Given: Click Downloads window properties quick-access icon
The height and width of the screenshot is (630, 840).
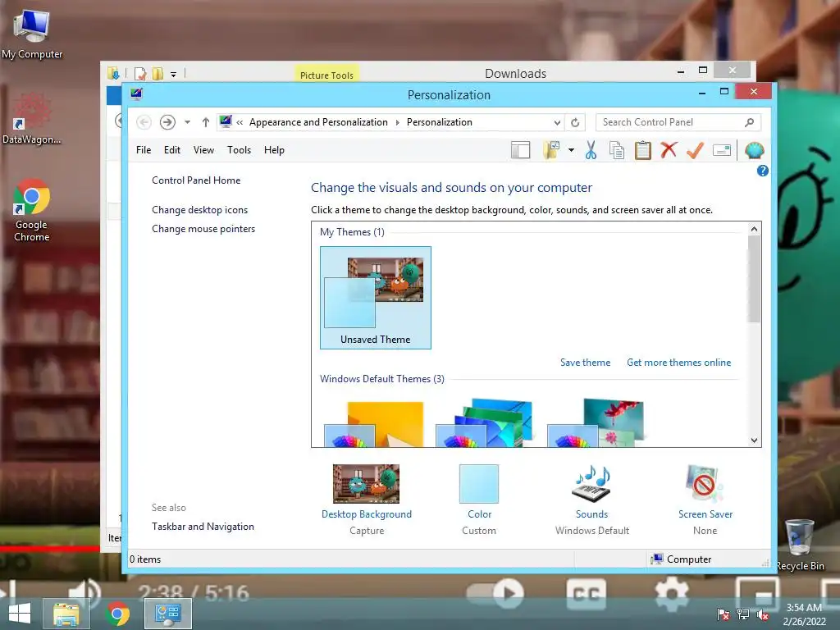Looking at the screenshot, I should tap(140, 74).
